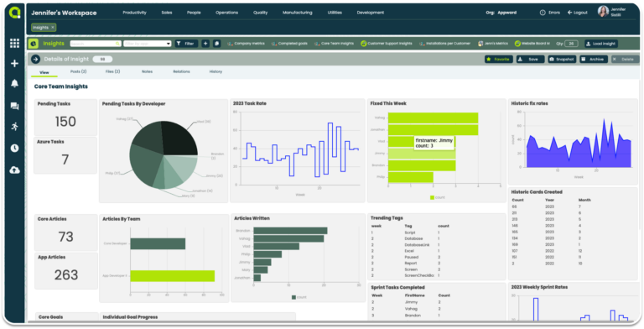Switch to the View tab
The height and width of the screenshot is (329, 644).
coord(44,72)
